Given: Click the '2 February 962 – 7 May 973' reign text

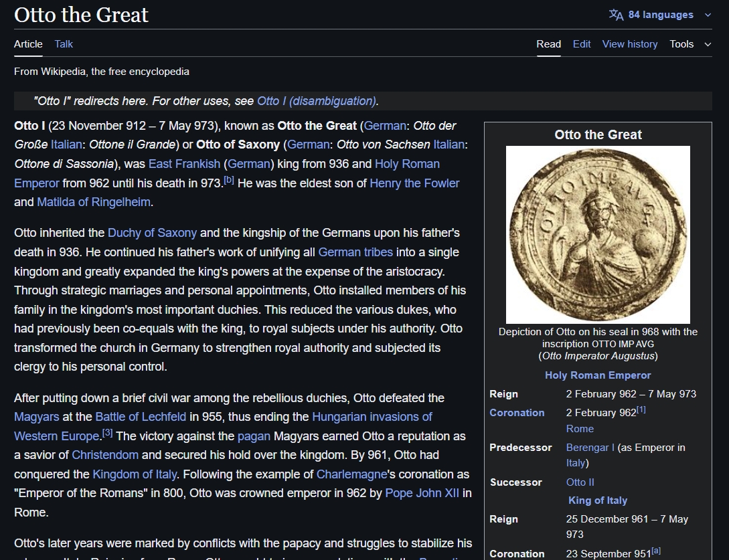Looking at the screenshot, I should tap(631, 394).
